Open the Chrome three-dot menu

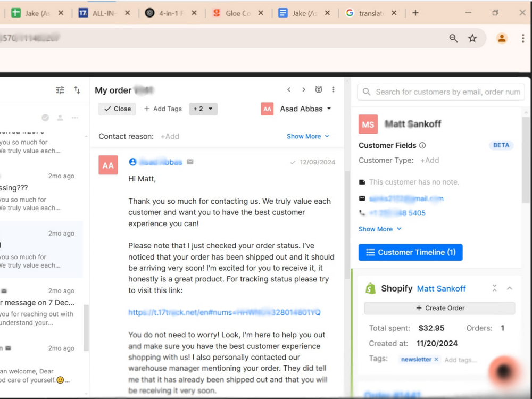pos(523,38)
